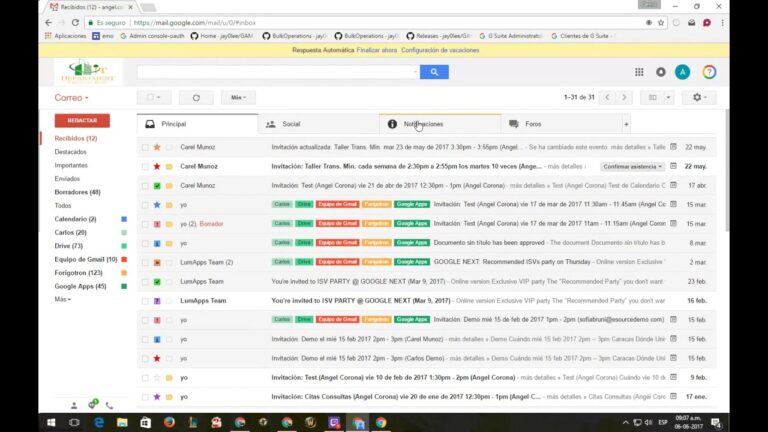Open the account notifications circle icon
The height and width of the screenshot is (432, 768).
pos(661,72)
